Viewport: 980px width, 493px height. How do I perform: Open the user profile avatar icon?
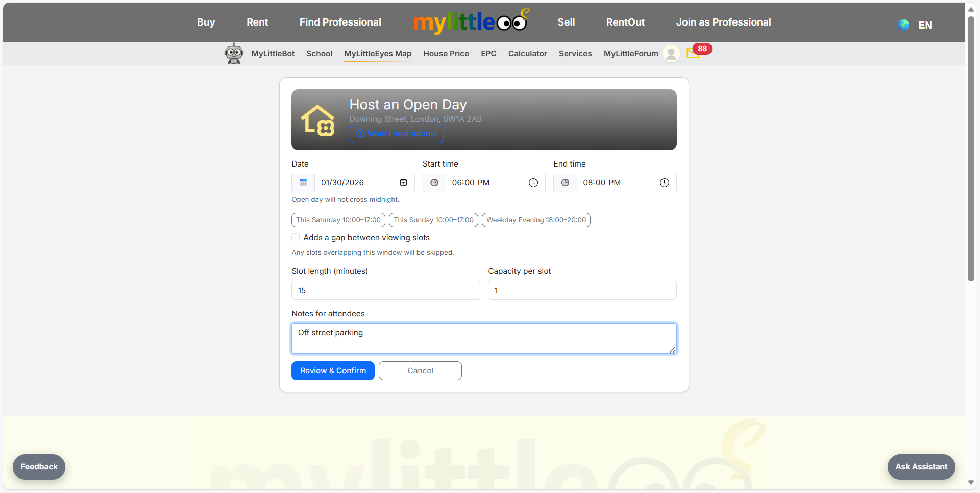(x=671, y=54)
